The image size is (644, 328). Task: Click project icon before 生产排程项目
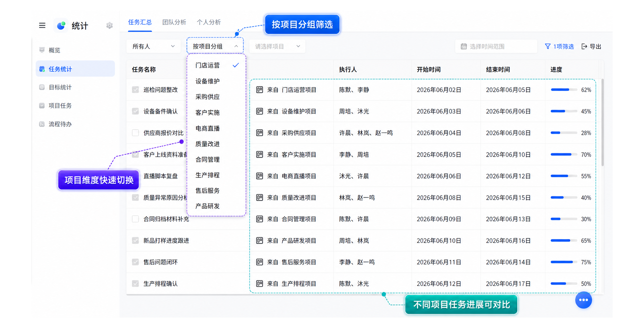(259, 284)
